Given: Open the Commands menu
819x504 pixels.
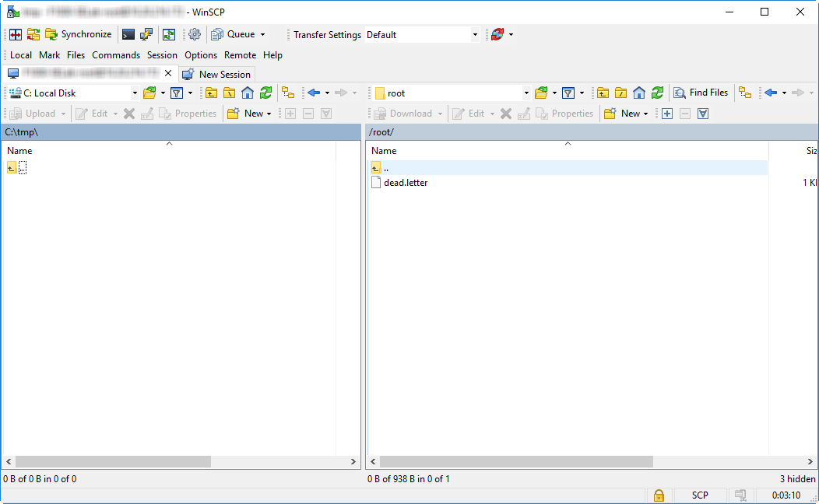Looking at the screenshot, I should click(116, 55).
